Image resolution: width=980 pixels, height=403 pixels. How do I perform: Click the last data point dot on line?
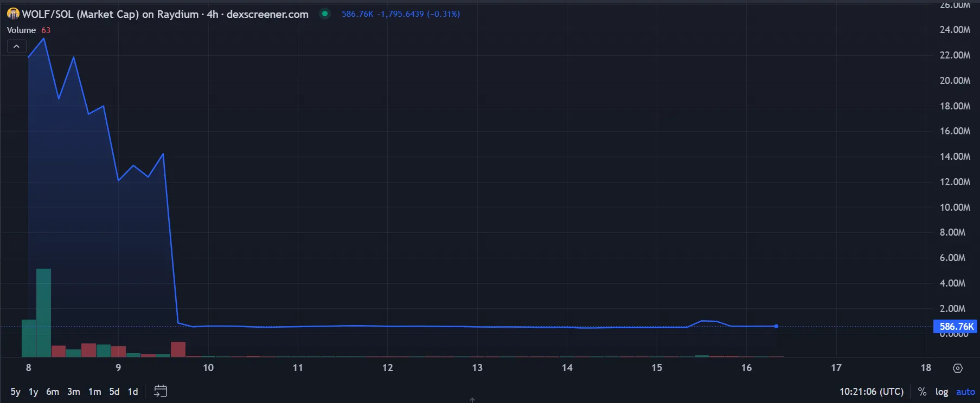click(x=777, y=326)
